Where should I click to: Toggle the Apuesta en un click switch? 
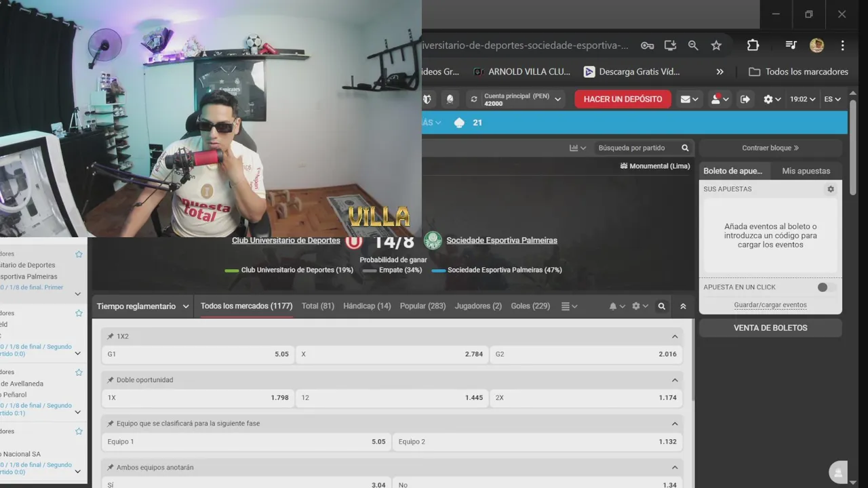click(825, 287)
